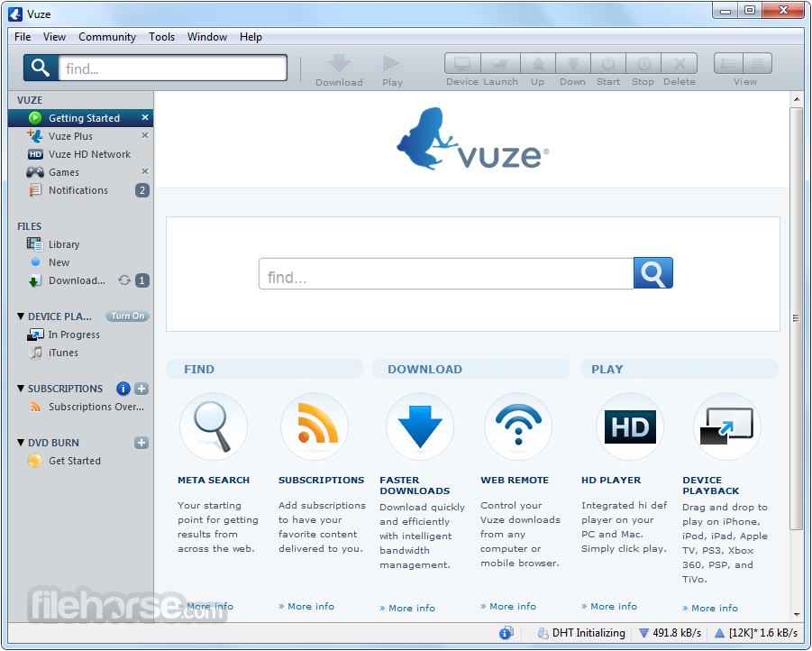Screen dimensions: 812x651
Task: Select the Subscriptions RSS feed icon
Action: (x=315, y=426)
